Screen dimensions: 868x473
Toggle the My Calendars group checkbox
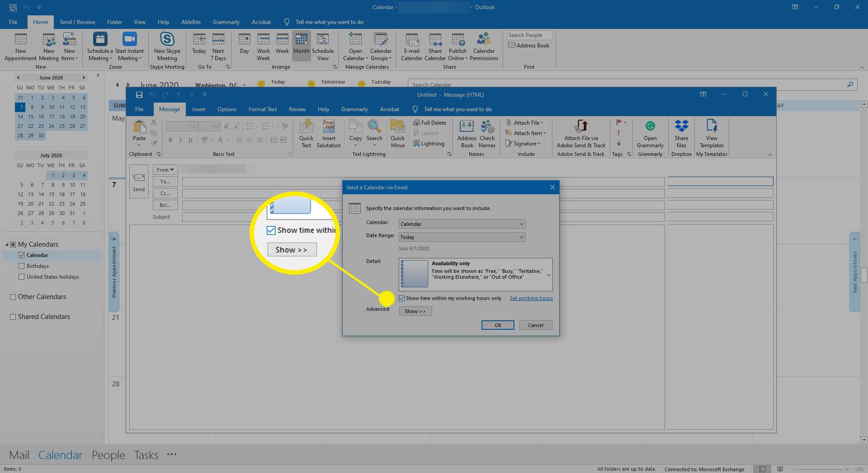(13, 244)
